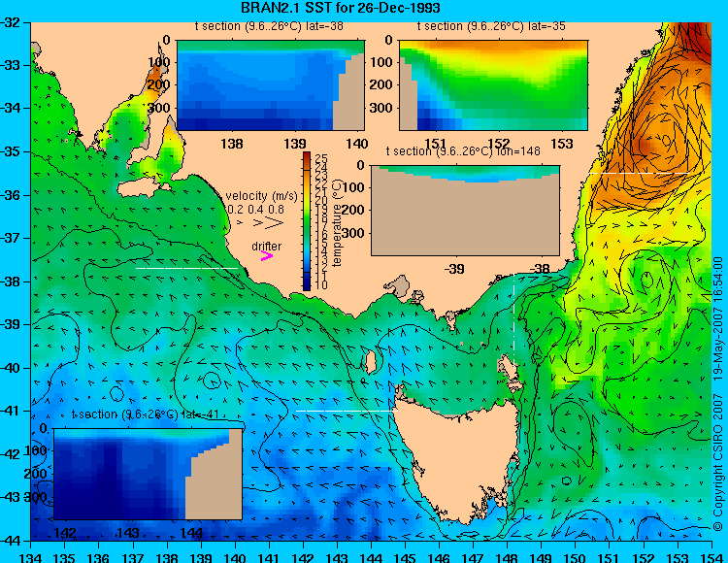The image size is (728, 563).
Task: Open the lon=148 temperature section inset plot
Action: point(466,211)
